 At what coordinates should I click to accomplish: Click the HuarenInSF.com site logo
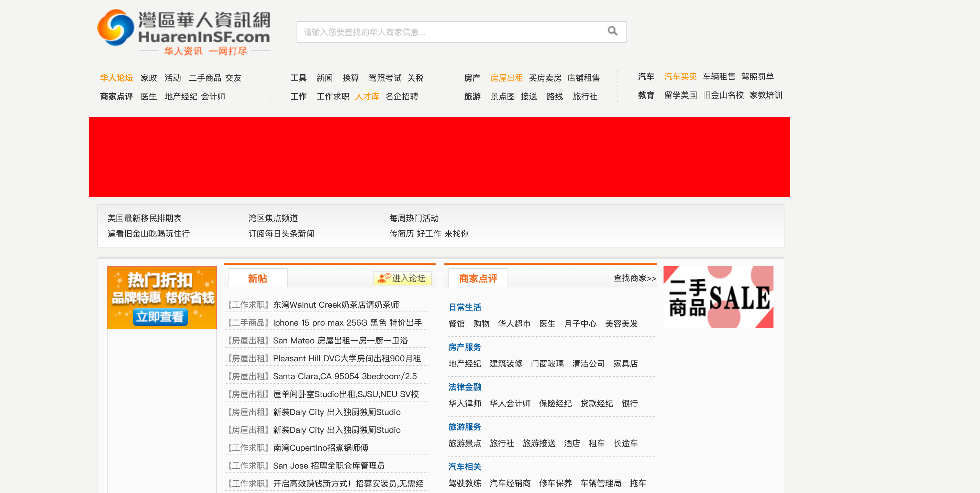[x=184, y=32]
